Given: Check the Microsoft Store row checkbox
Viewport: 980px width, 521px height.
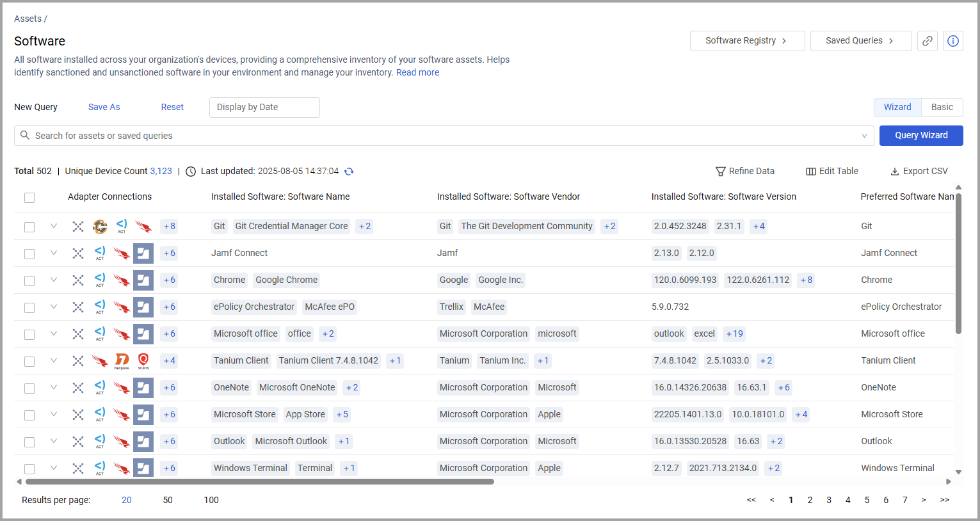Looking at the screenshot, I should pos(29,415).
